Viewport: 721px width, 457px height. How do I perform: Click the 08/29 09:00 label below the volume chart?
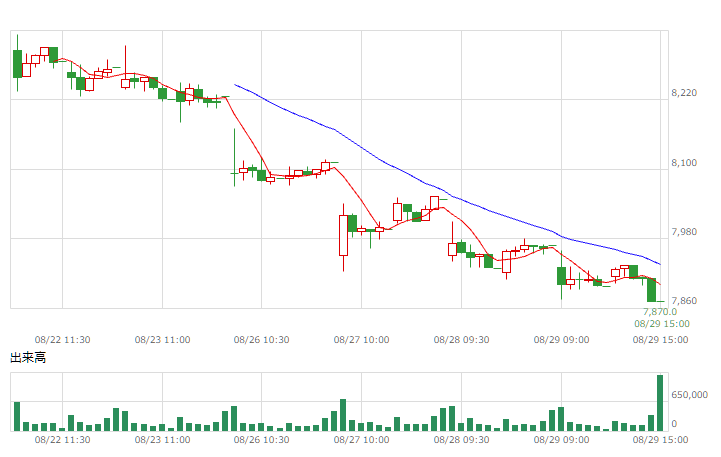[x=561, y=440]
